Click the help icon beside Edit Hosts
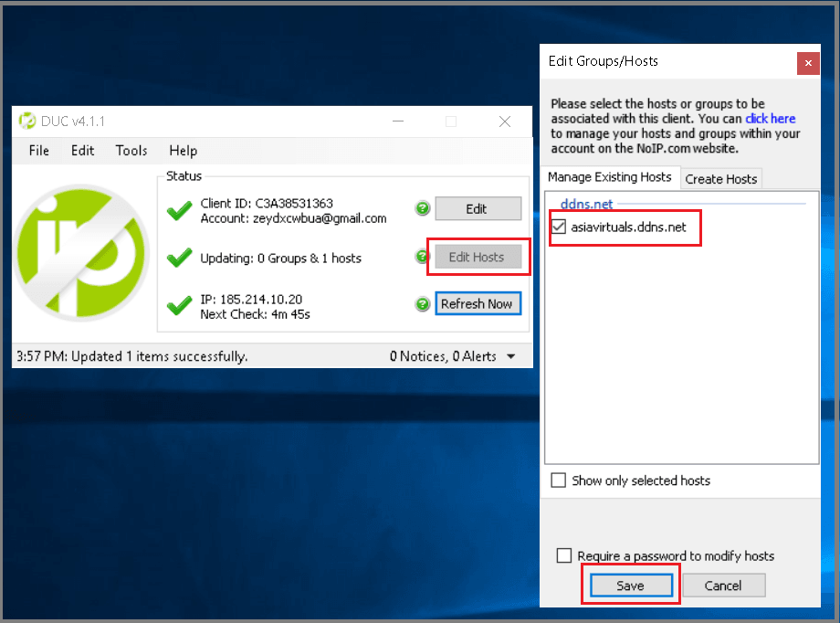Image resolution: width=840 pixels, height=623 pixels. 421,257
